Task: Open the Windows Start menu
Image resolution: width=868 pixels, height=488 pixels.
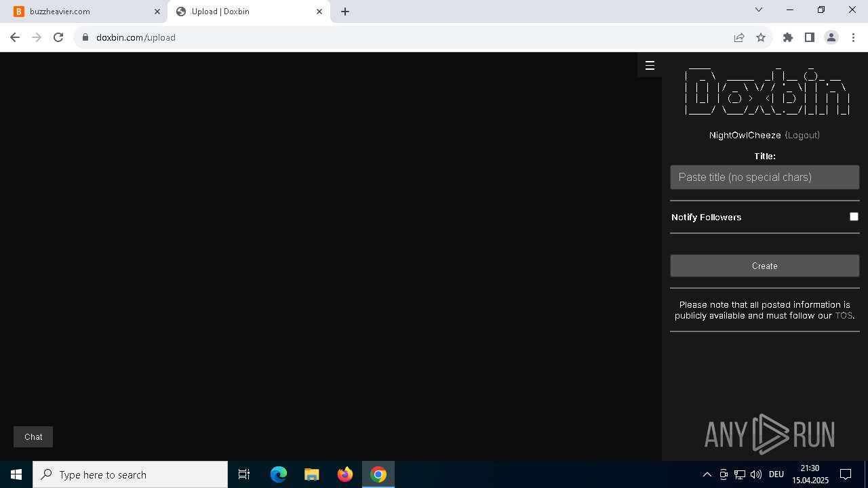Action: point(16,474)
